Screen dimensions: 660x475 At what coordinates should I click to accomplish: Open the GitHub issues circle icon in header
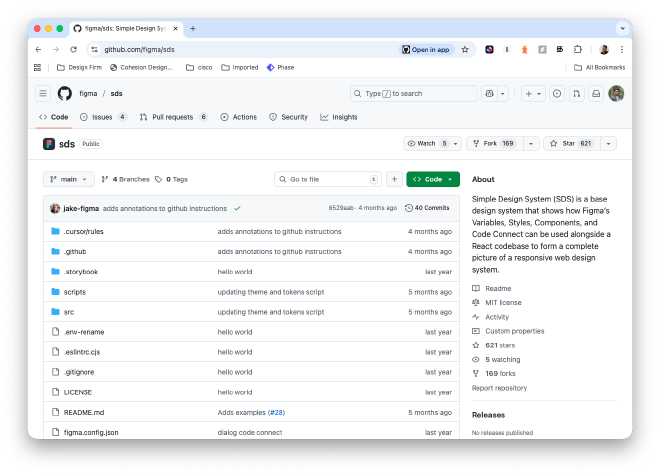click(557, 93)
